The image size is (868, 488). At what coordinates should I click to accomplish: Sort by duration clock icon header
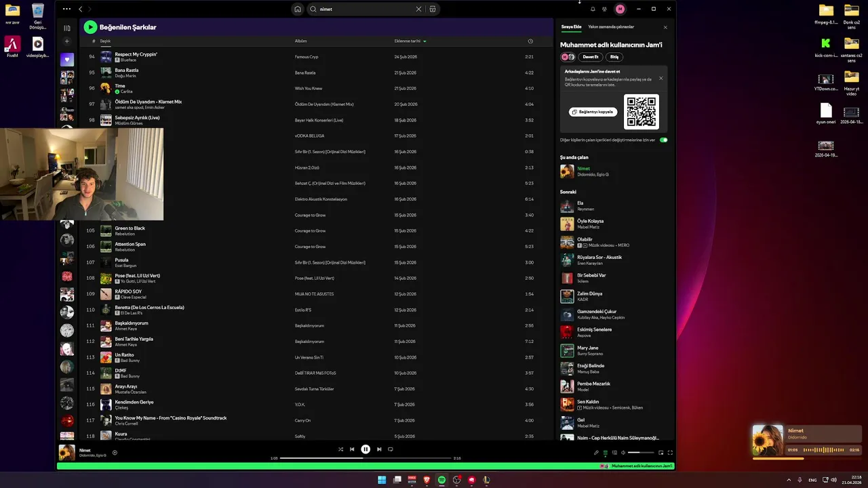point(530,41)
